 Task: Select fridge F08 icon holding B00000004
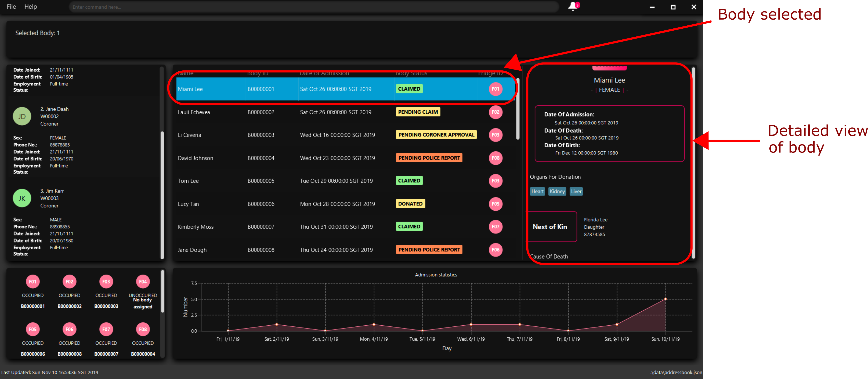pos(143,329)
